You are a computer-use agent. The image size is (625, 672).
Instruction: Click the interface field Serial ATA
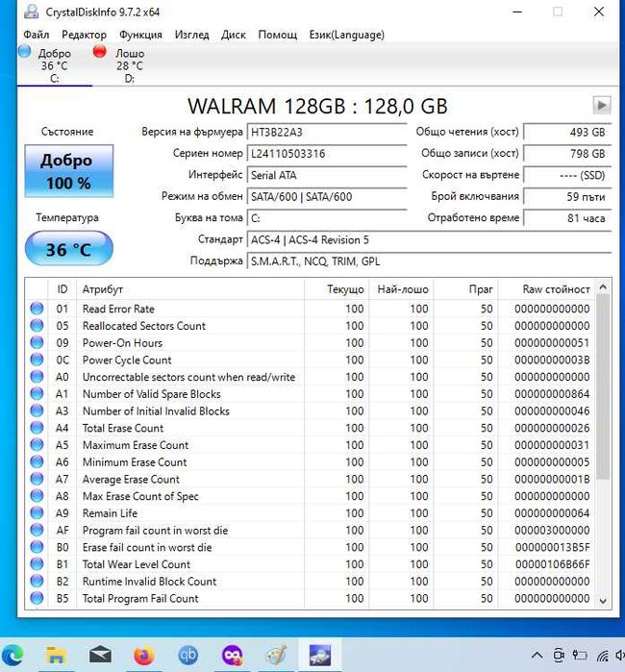(x=327, y=175)
